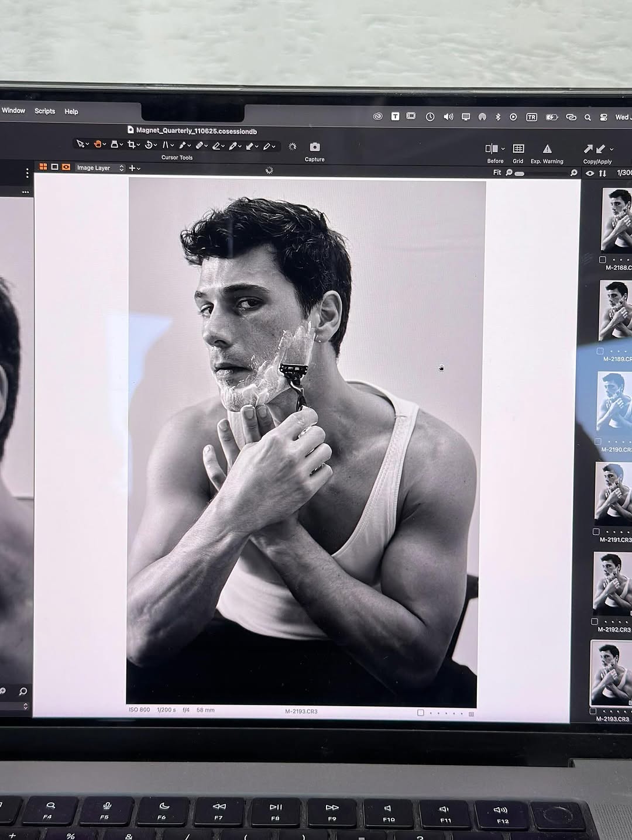Select the Crop cursor tool

[131, 144]
